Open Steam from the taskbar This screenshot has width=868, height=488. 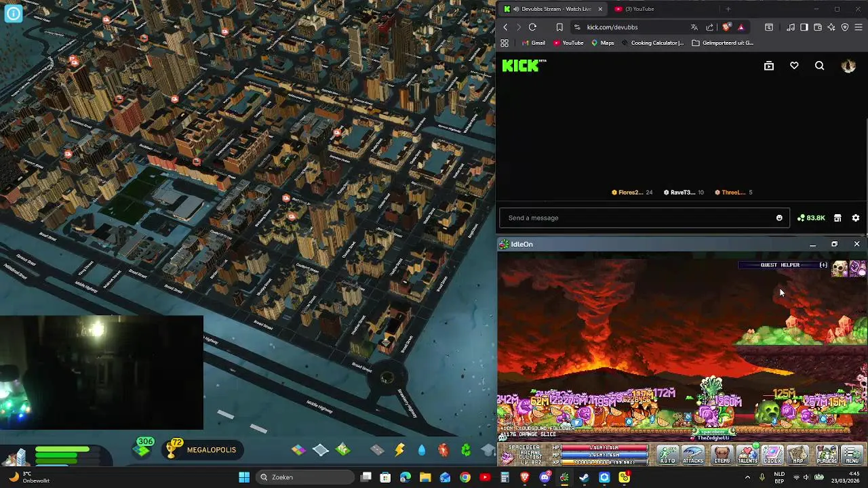584,477
